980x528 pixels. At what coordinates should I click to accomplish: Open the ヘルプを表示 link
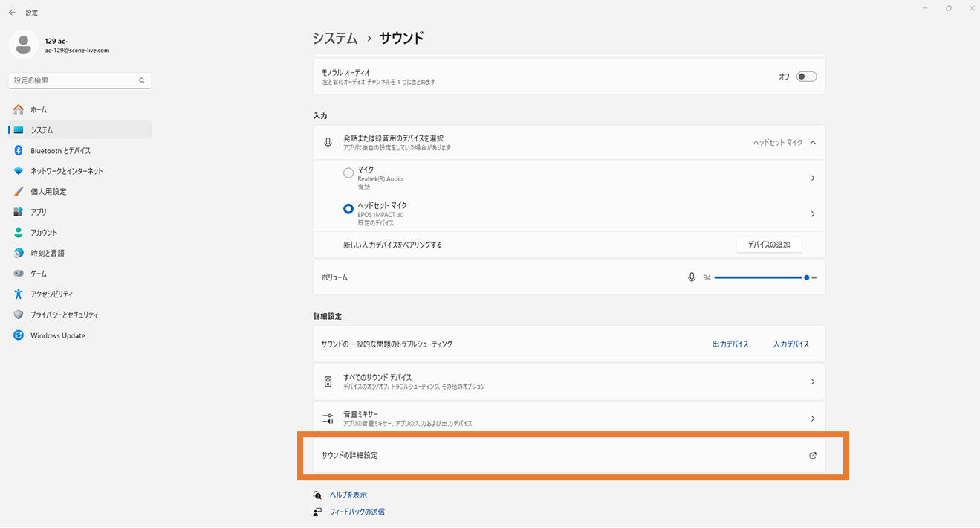[x=348, y=495]
